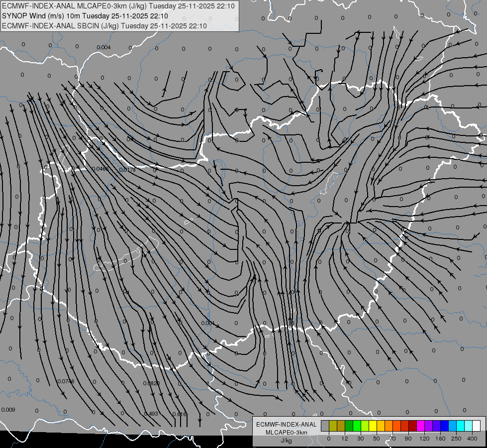Click the '120' tick label on the scale

click(x=424, y=439)
